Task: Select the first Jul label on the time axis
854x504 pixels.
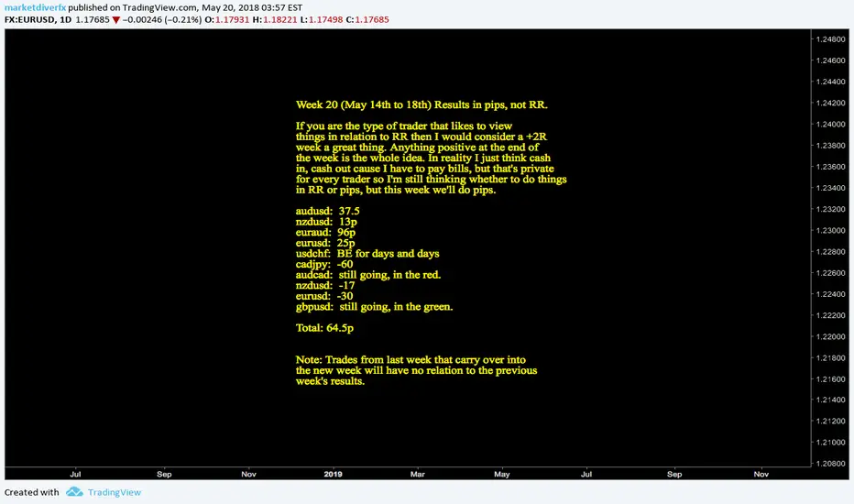Action: [75, 474]
